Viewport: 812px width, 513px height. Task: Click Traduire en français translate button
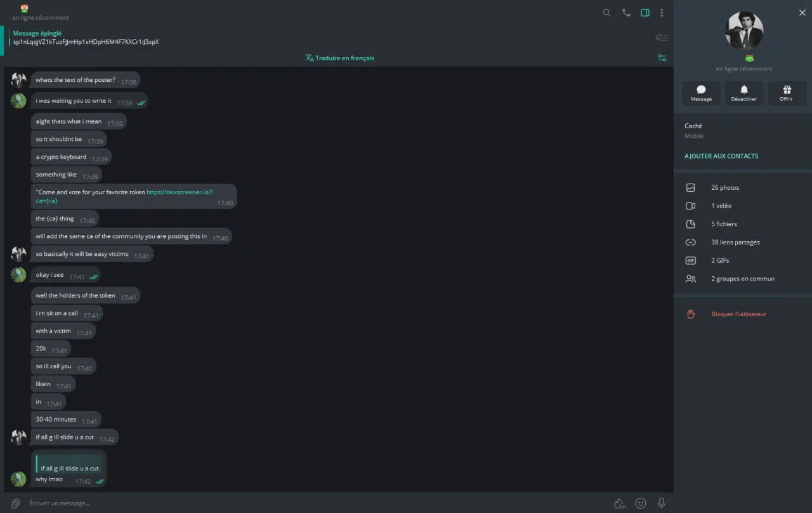(340, 58)
